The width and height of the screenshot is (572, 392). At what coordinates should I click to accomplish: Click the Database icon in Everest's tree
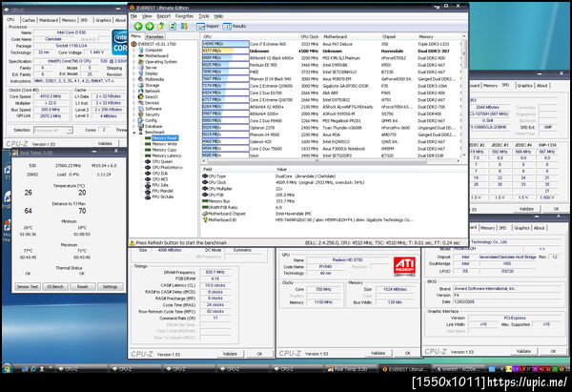pyautogui.click(x=141, y=126)
